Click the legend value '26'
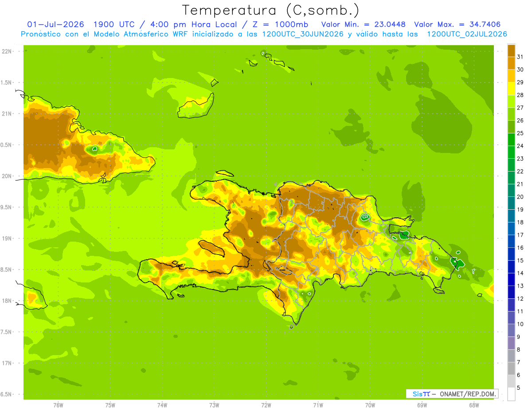 pos(520,120)
